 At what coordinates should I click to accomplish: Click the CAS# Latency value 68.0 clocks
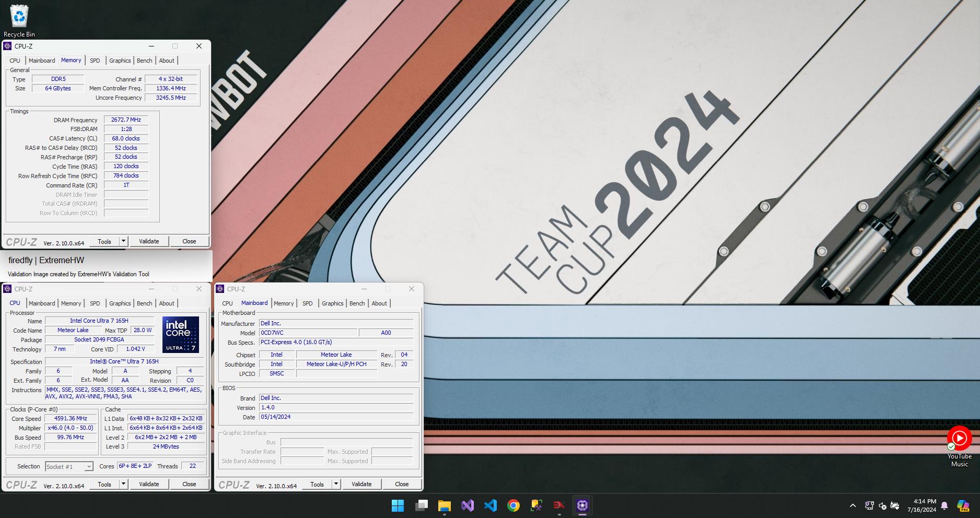126,138
